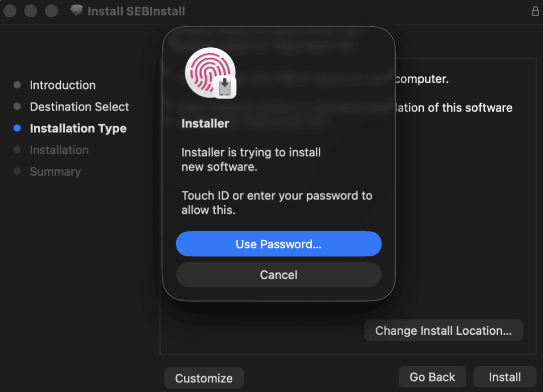Choose Use Password… to authenticate
This screenshot has width=543, height=392.
click(x=279, y=244)
